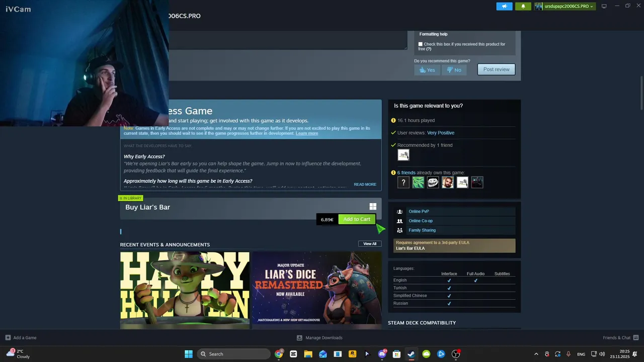This screenshot has width=644, height=362.
Task: Open the Windows Start menu
Action: coord(189,354)
